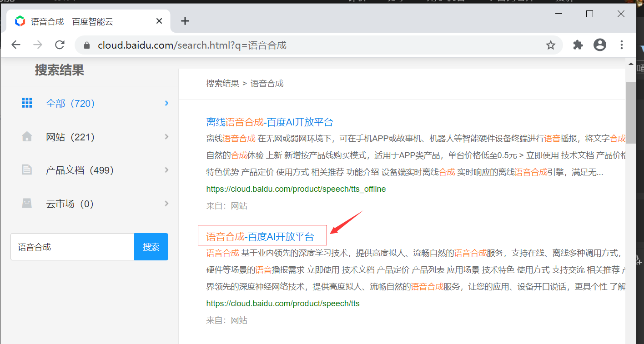Click the home icon beside 网站

(x=27, y=136)
